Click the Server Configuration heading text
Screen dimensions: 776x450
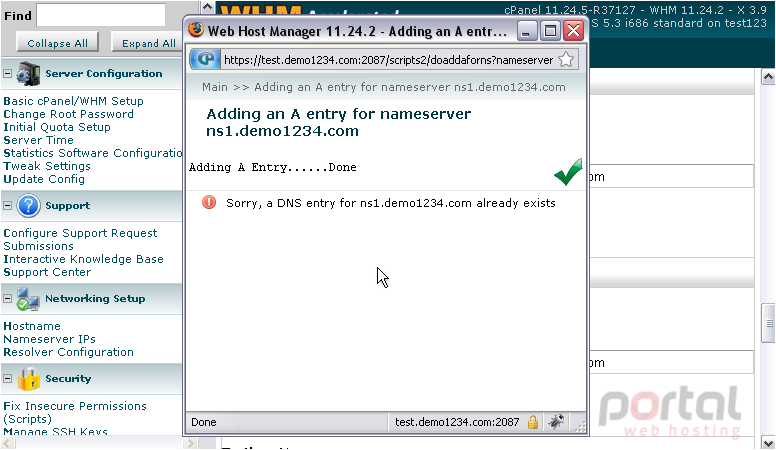pos(104,74)
